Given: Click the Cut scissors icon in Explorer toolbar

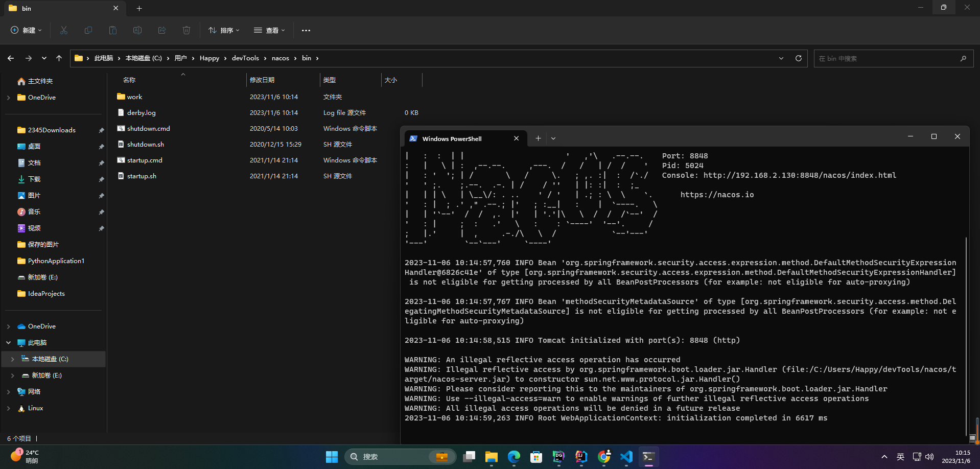Looking at the screenshot, I should 64,31.
